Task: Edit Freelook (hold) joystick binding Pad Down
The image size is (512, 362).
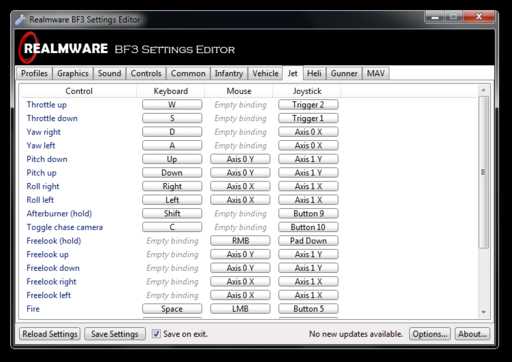Action: tap(308, 241)
